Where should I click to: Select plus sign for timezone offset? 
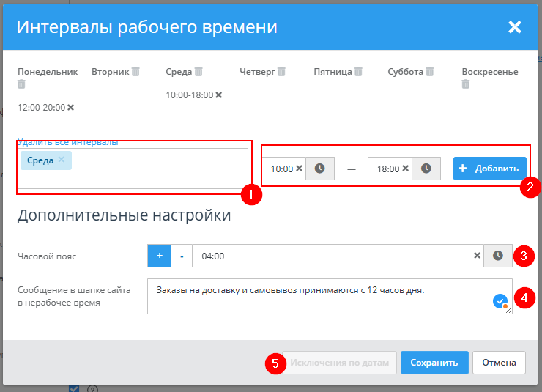click(x=159, y=256)
